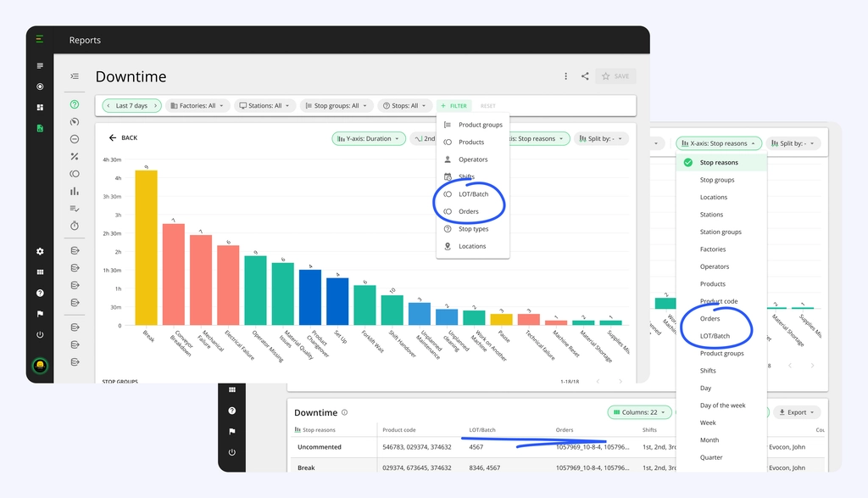Expand the report list panel icon

pyautogui.click(x=75, y=76)
